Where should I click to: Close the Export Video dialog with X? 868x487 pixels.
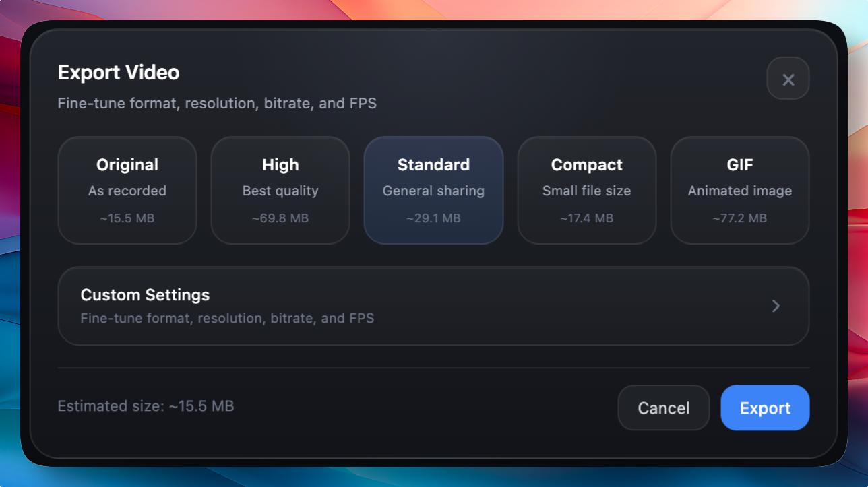(x=788, y=79)
